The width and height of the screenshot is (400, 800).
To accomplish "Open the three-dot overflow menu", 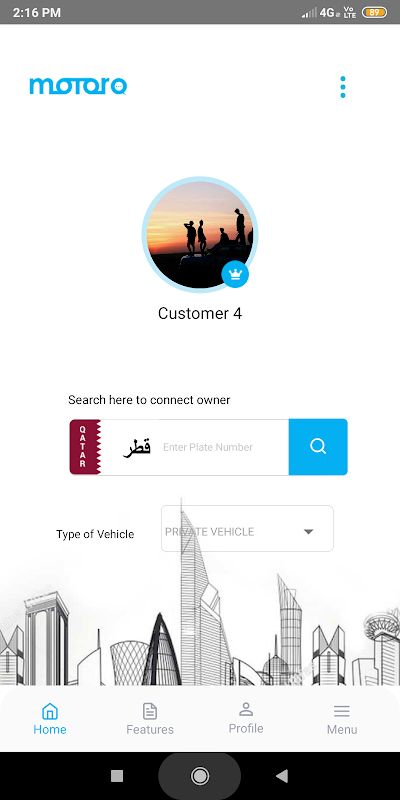I will click(343, 87).
